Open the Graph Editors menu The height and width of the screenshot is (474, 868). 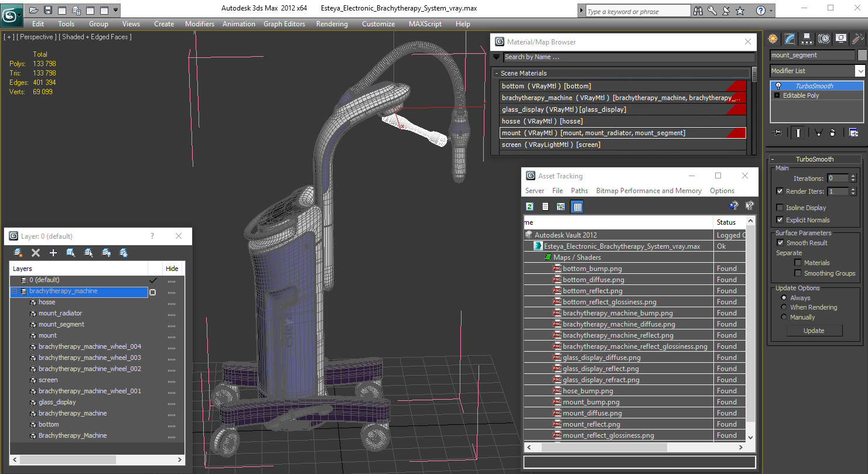pyautogui.click(x=284, y=24)
